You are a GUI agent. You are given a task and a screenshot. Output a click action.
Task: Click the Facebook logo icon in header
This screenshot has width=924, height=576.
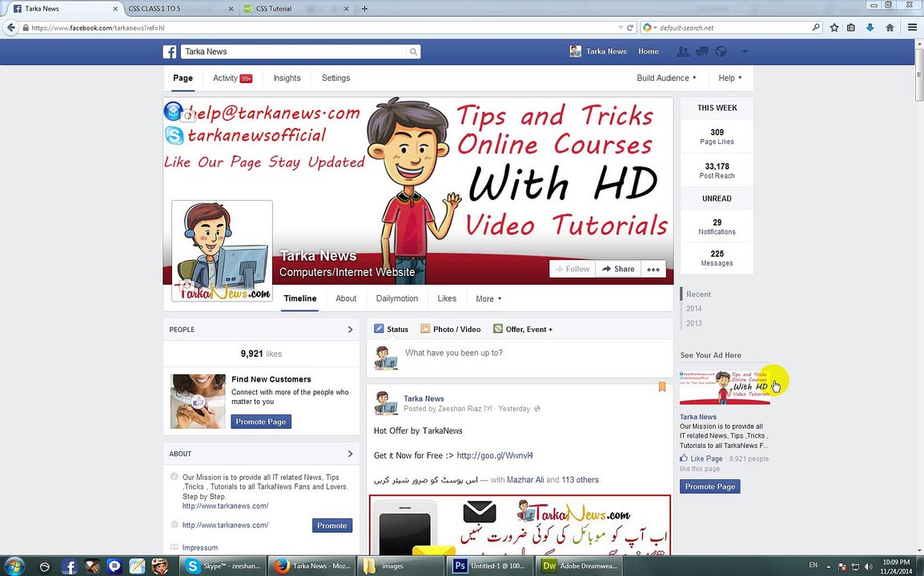click(x=170, y=52)
